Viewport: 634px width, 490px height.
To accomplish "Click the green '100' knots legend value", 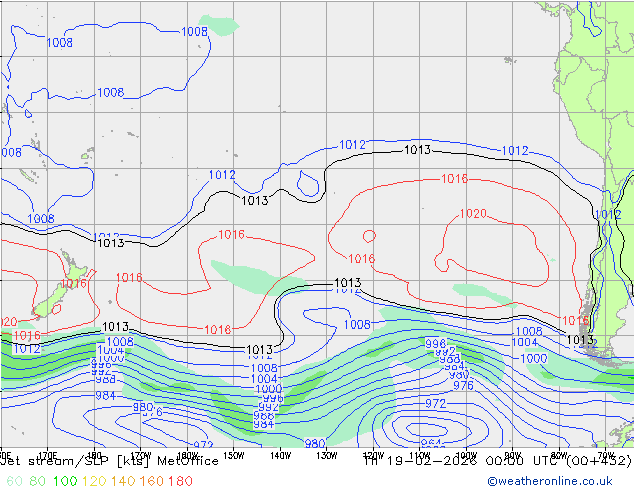I will pyautogui.click(x=65, y=481).
